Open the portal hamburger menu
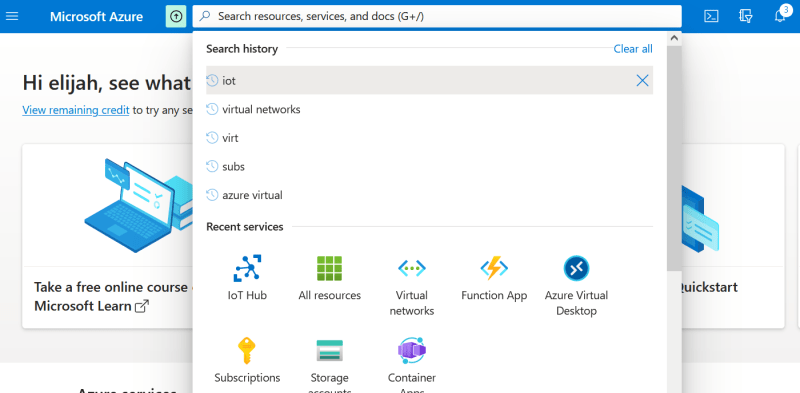 point(12,16)
